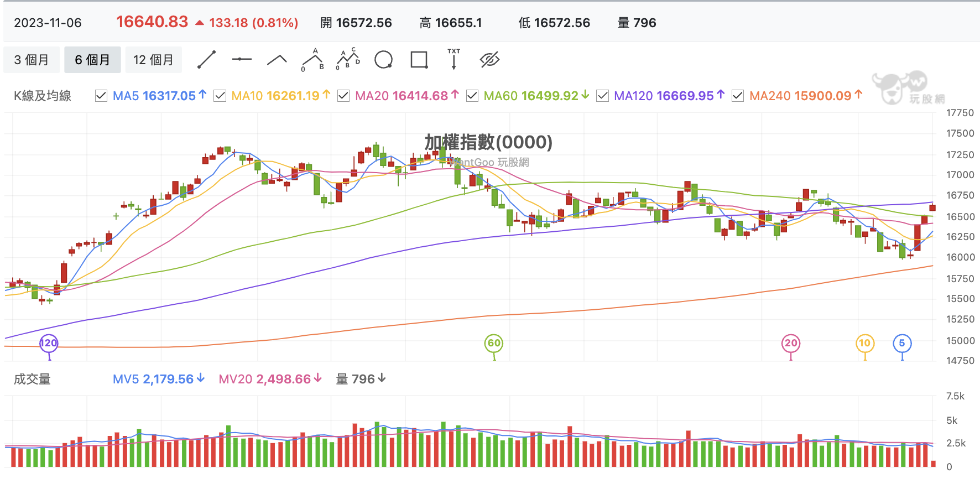Switch to the 12 個月 range tab

[x=153, y=60]
